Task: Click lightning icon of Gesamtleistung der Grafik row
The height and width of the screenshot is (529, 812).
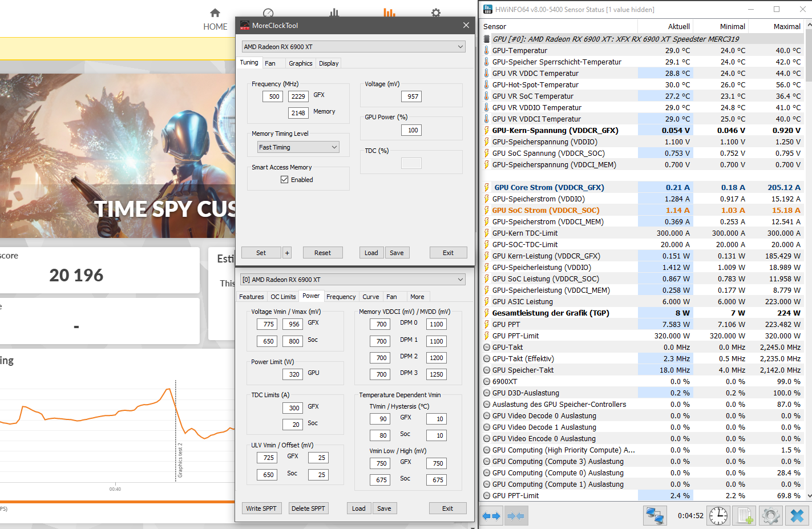Action: tap(487, 313)
